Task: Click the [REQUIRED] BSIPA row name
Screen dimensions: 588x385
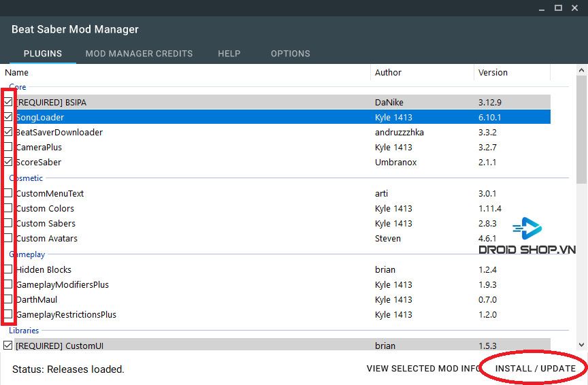Action: tap(51, 102)
